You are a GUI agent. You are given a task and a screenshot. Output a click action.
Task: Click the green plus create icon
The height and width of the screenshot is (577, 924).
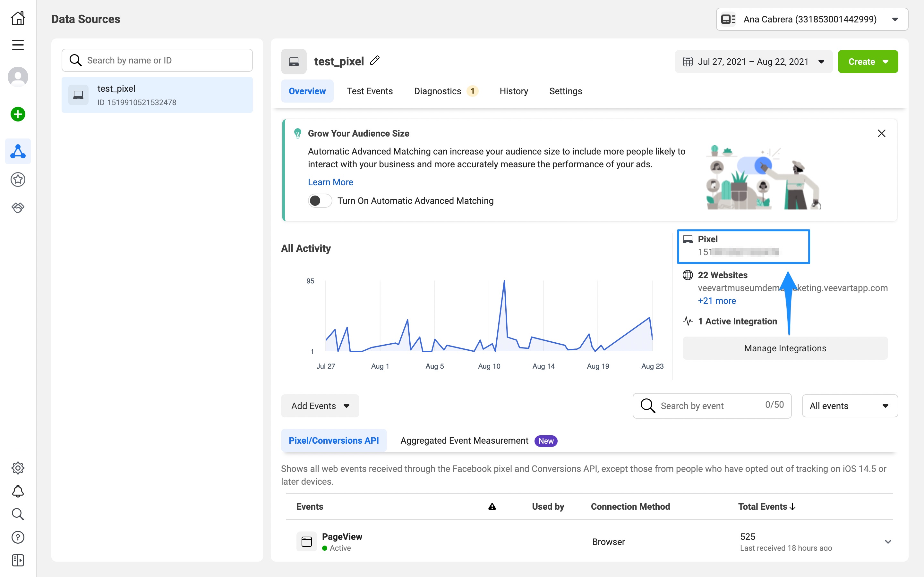[x=18, y=114]
